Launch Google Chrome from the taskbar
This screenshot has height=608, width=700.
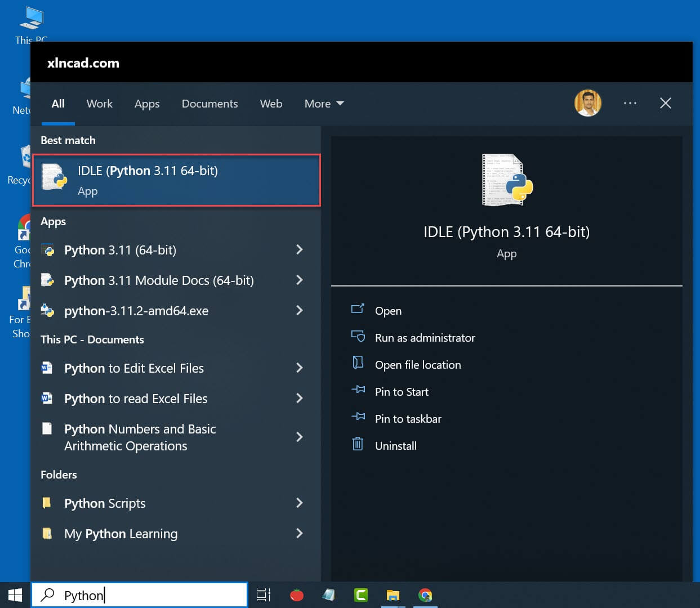point(425,595)
